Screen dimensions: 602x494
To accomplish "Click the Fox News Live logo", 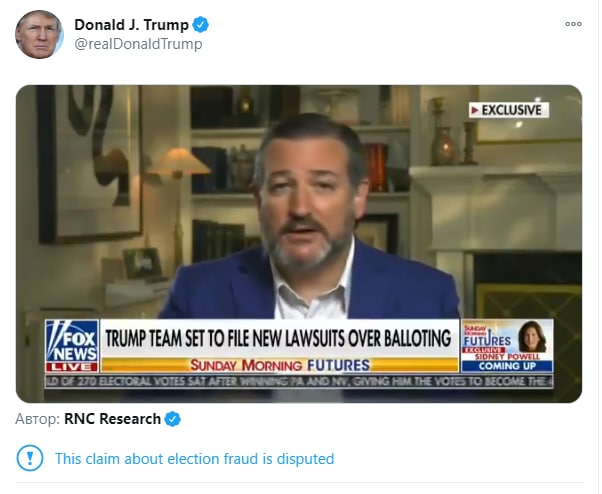I will (72, 345).
